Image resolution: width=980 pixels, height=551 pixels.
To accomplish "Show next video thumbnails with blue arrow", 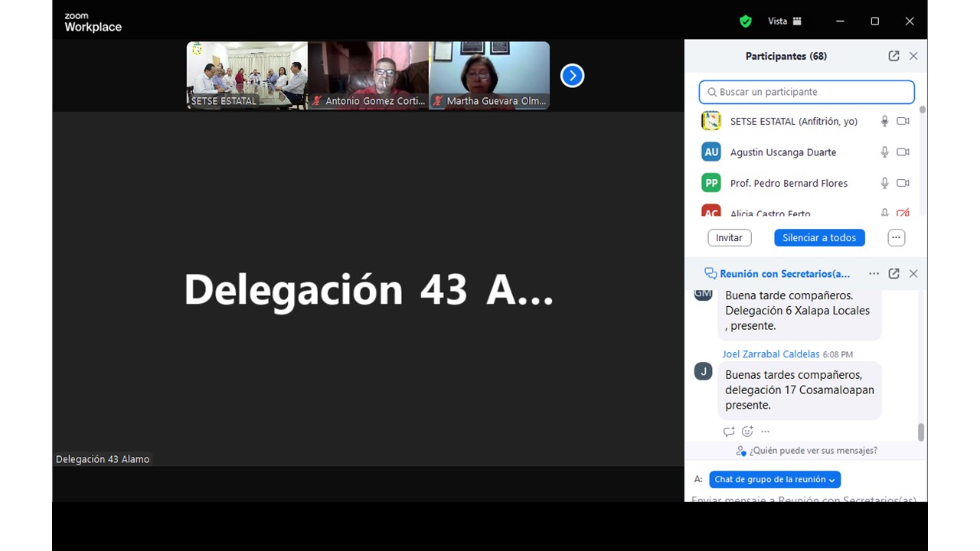I will (572, 76).
